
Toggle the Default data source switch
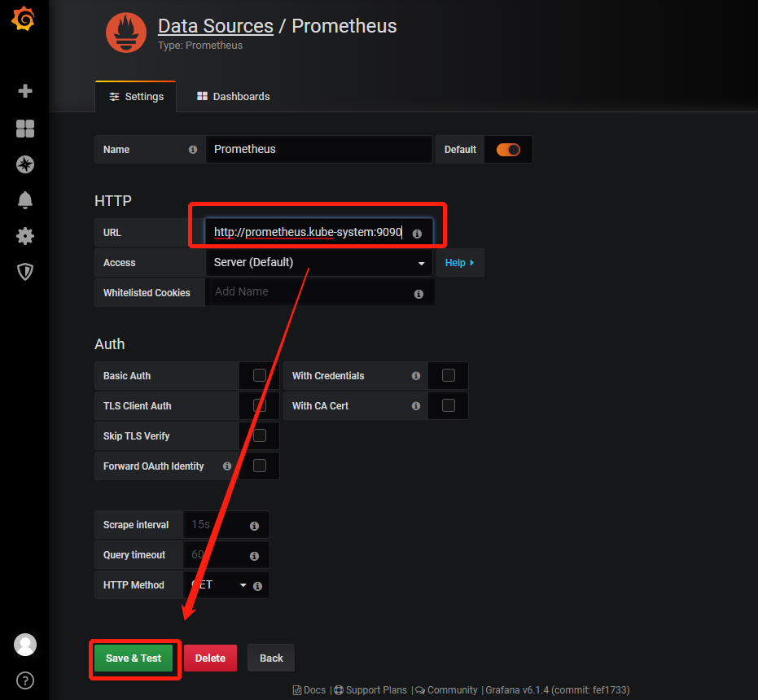coord(508,150)
